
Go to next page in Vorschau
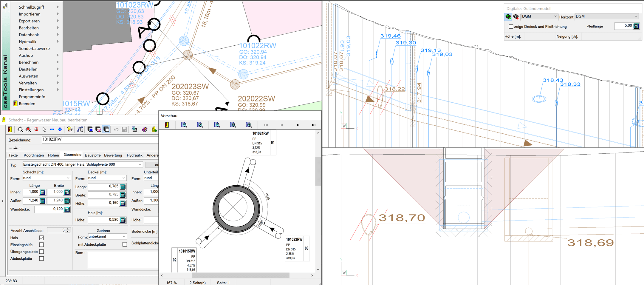pyautogui.click(x=298, y=125)
